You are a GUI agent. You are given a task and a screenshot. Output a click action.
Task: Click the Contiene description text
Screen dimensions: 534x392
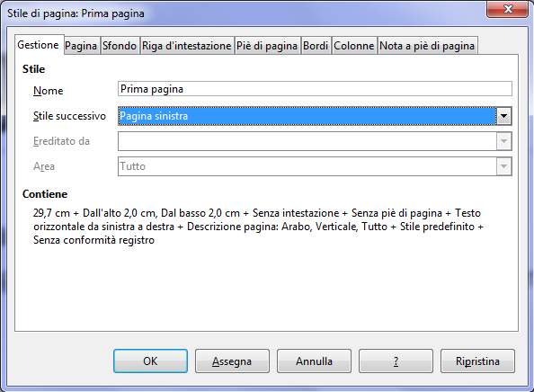[x=258, y=227]
